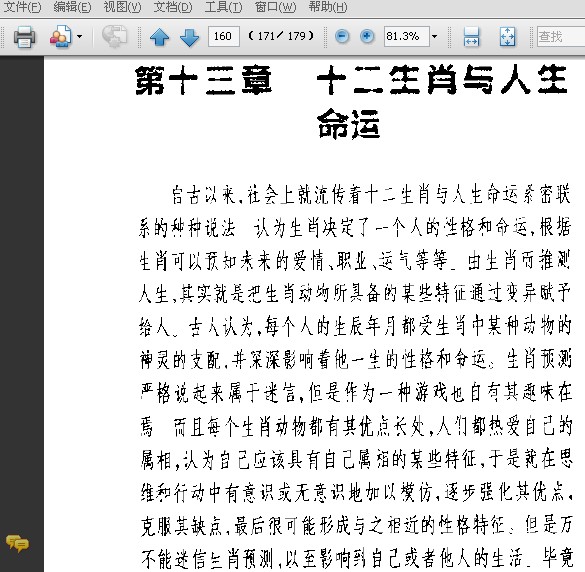Viewport: 585px width, 572px height.
Task: Open the 编辑(E) menu
Action: click(x=72, y=7)
